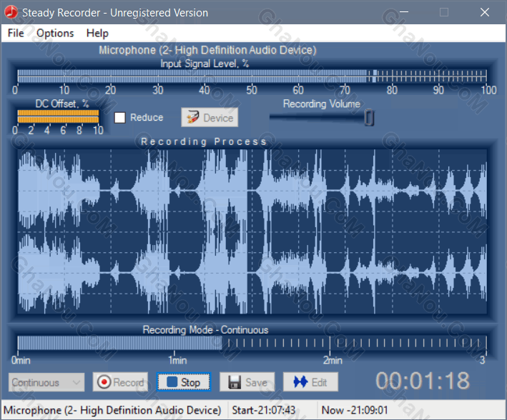The width and height of the screenshot is (507, 420).
Task: Click the Microphone device name in status bar
Action: pyautogui.click(x=112, y=410)
